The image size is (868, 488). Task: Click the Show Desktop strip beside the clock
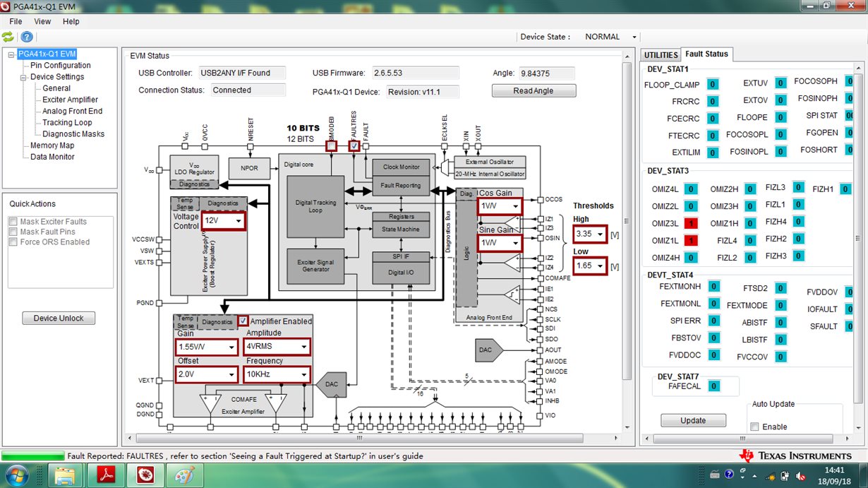click(862, 475)
